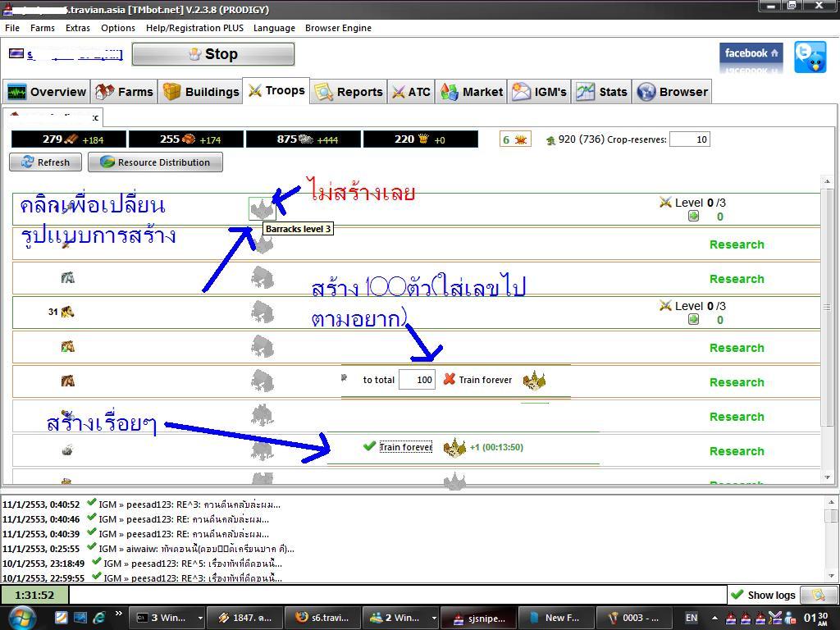Viewport: 840px width, 630px height.
Task: Open the Options menu
Action: click(118, 28)
